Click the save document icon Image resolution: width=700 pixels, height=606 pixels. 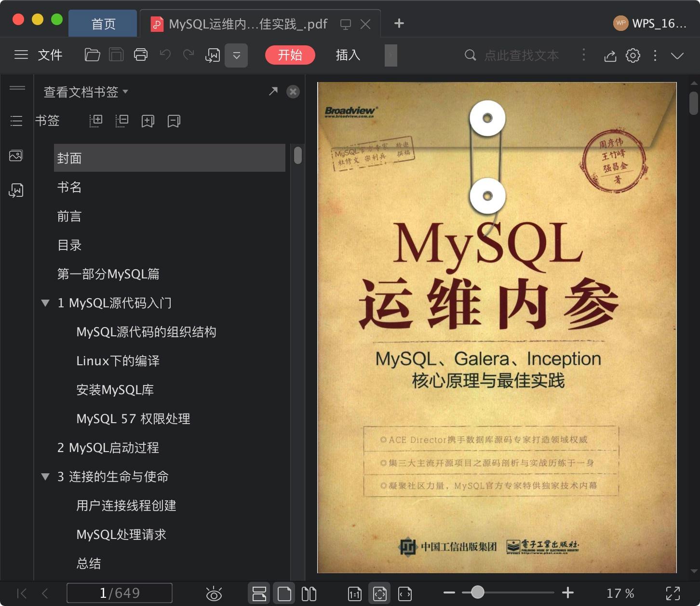(x=116, y=55)
